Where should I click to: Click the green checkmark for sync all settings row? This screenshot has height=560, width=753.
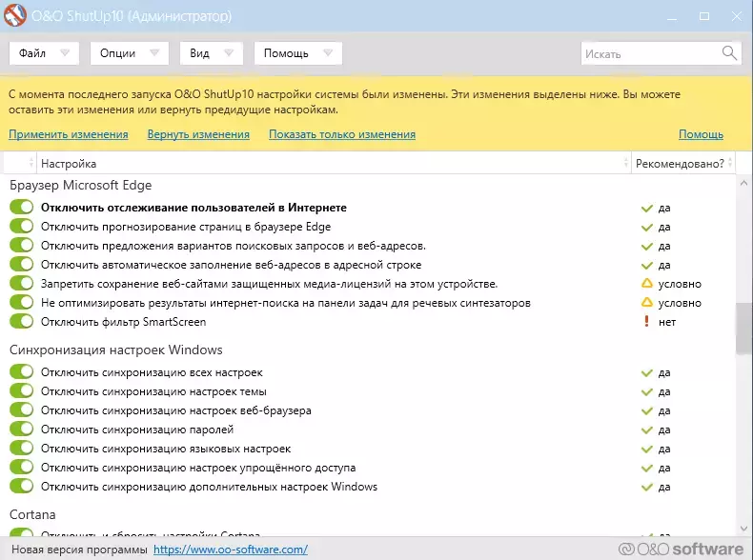click(x=647, y=372)
